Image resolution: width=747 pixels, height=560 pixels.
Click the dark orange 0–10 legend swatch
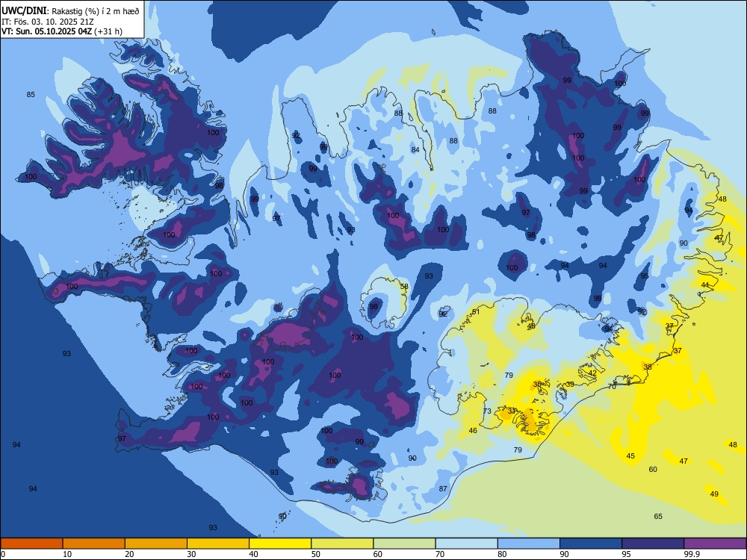point(31,544)
